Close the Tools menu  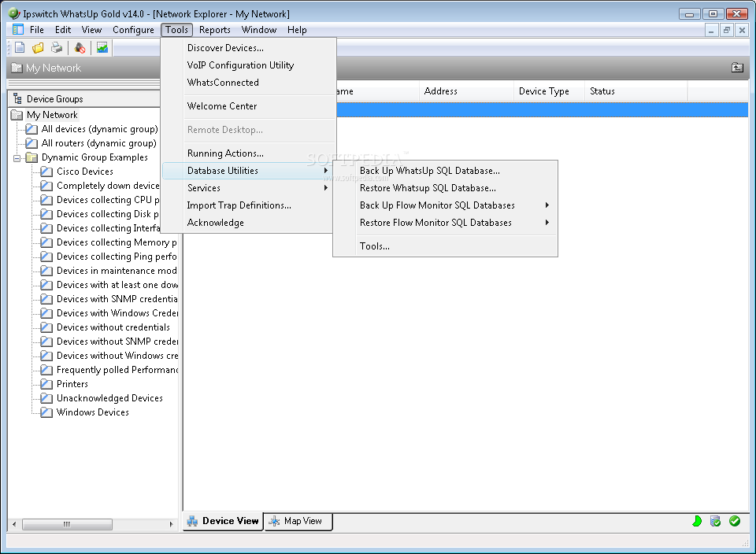177,30
